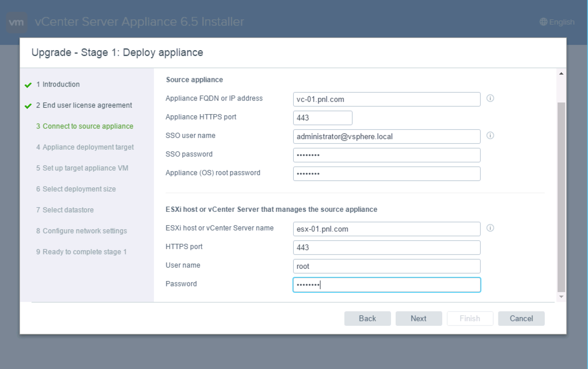Open the English language selector
This screenshot has width=588, height=369.
point(557,22)
